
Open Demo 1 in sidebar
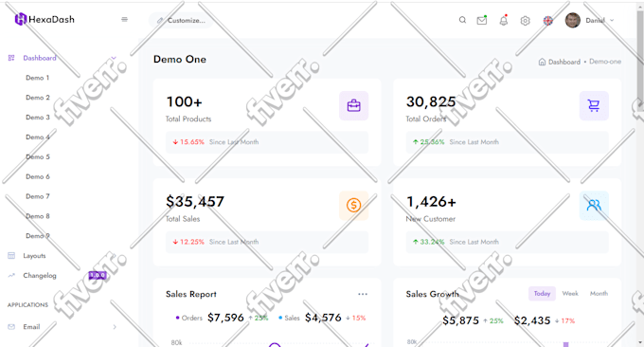coord(37,78)
